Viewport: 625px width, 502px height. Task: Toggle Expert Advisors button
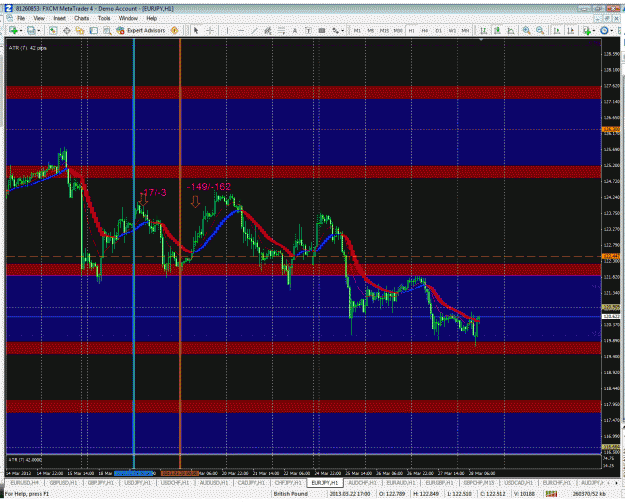(141, 30)
